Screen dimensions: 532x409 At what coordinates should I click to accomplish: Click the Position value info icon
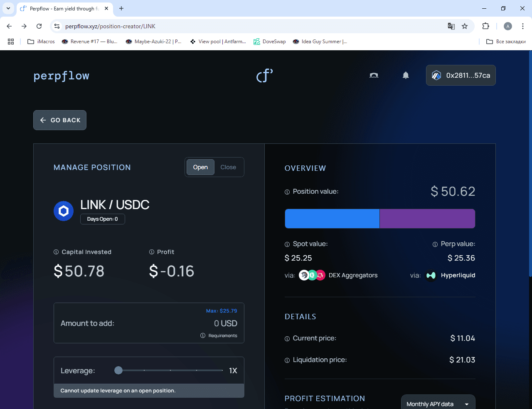pos(287,192)
